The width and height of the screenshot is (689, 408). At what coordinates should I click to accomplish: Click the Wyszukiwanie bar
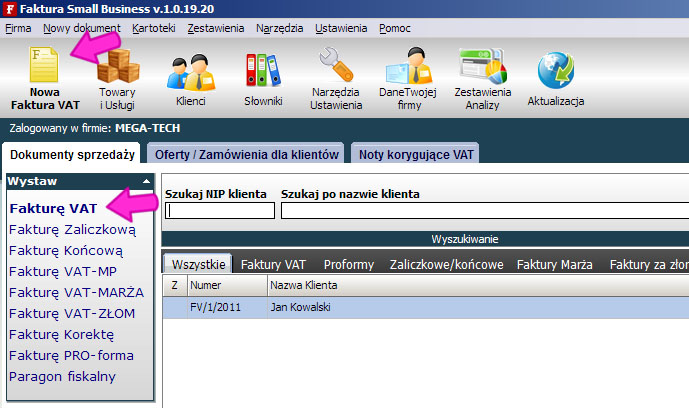(425, 239)
